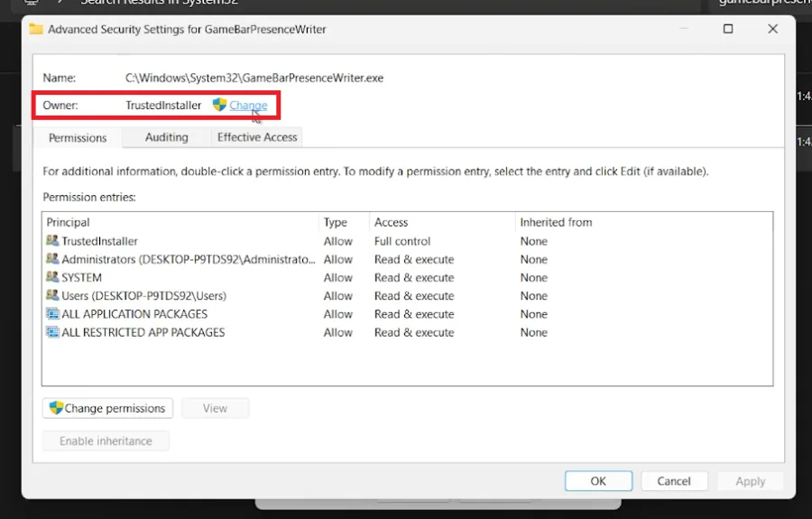
Task: Click the Change owner link
Action: click(249, 105)
